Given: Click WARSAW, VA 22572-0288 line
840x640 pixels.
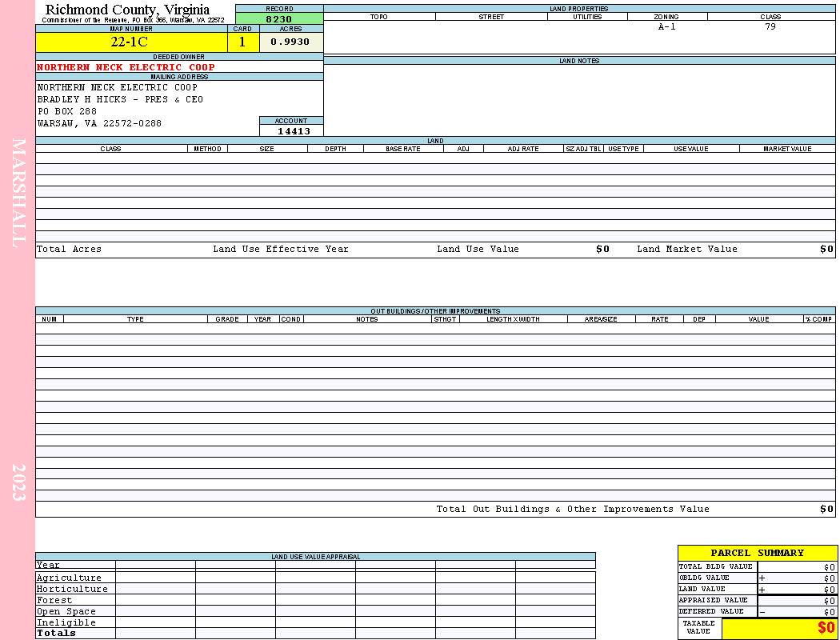Looking at the screenshot, I should pos(99,124).
